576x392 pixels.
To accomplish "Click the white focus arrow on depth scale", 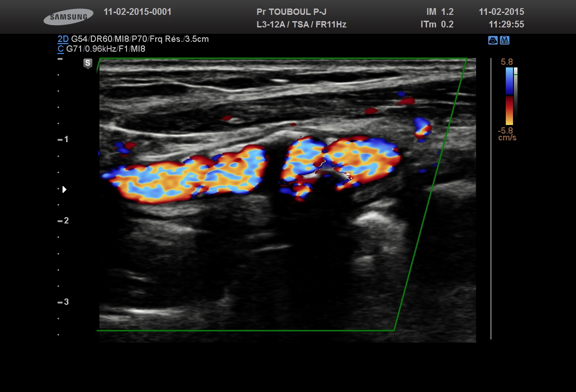I will coord(64,189).
